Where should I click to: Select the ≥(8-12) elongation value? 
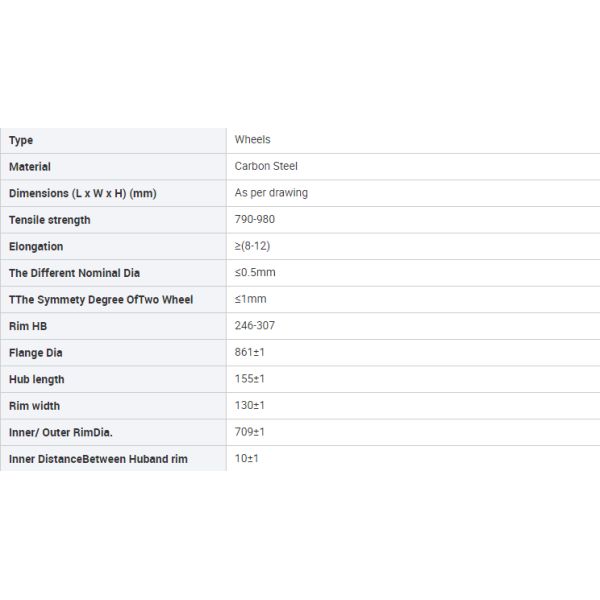click(x=251, y=246)
